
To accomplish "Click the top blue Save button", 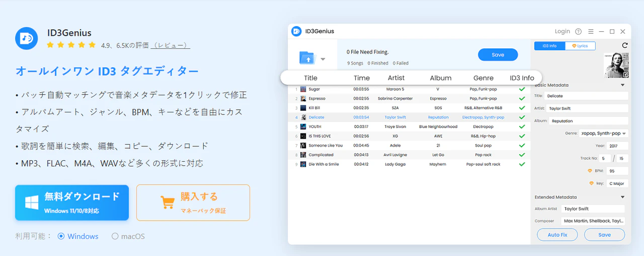I will pyautogui.click(x=498, y=54).
